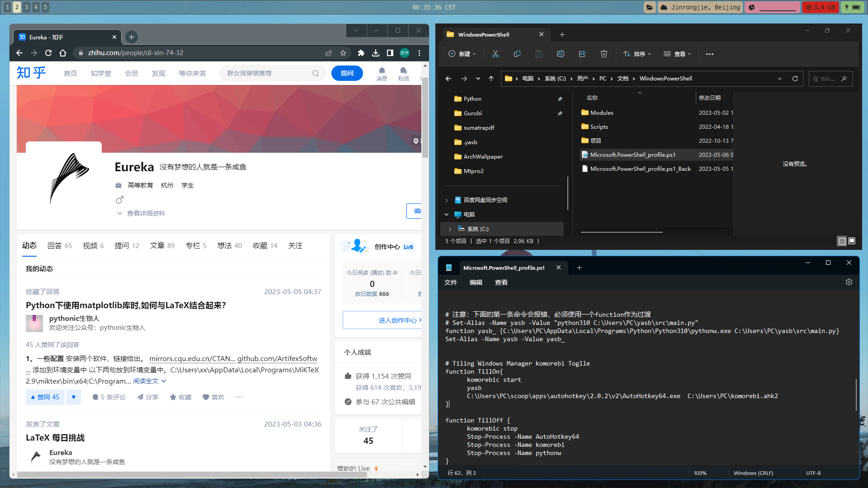Toggle details view layout in File Explorer
The height and width of the screenshot is (488, 868).
(x=842, y=241)
